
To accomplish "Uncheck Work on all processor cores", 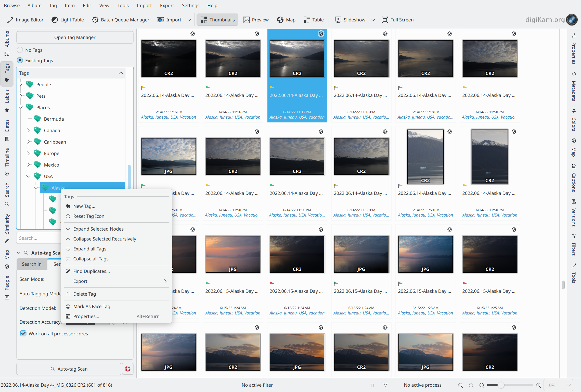I will (23, 334).
